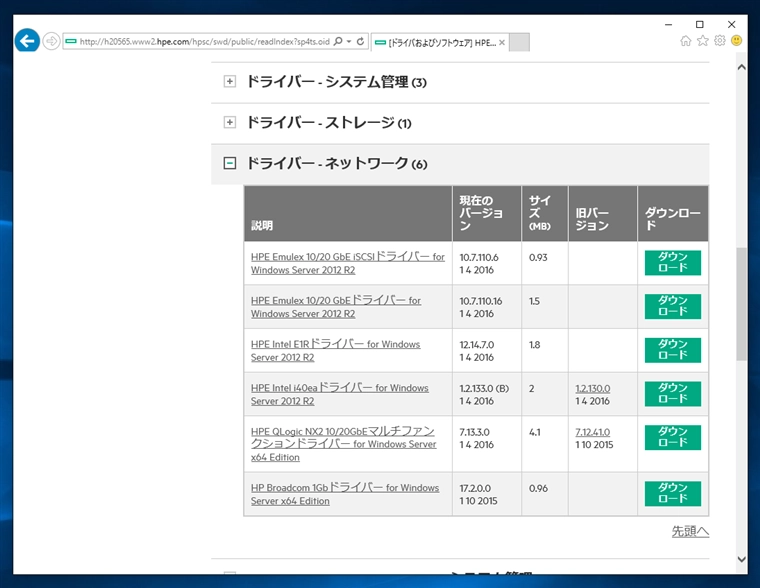This screenshot has width=760, height=588.
Task: Open Tools with the gear icon
Action: pos(720,41)
